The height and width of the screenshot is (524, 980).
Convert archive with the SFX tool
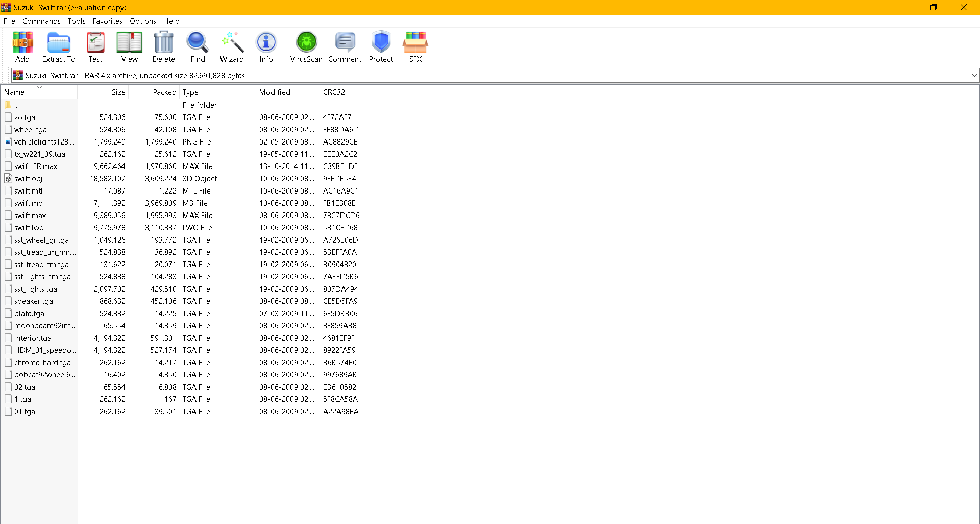[415, 42]
